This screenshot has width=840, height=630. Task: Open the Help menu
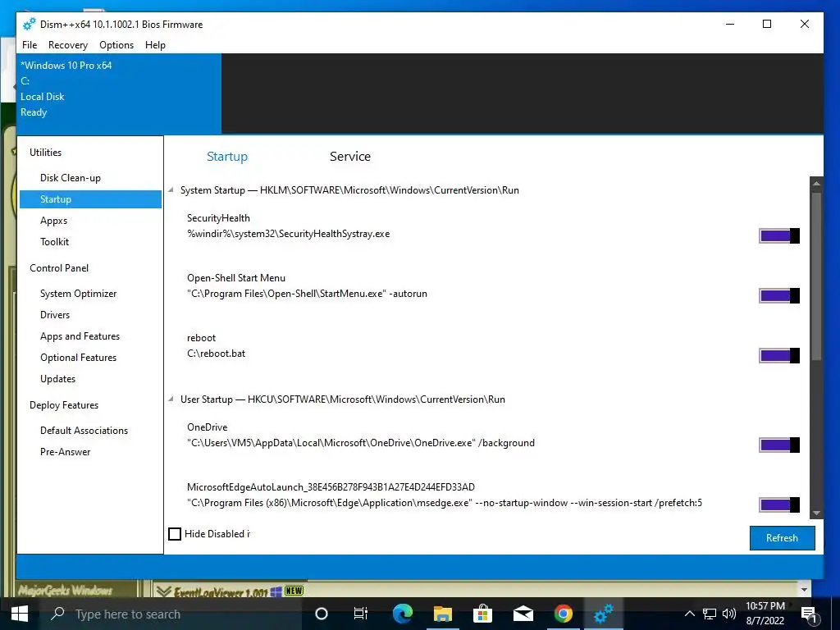155,45
